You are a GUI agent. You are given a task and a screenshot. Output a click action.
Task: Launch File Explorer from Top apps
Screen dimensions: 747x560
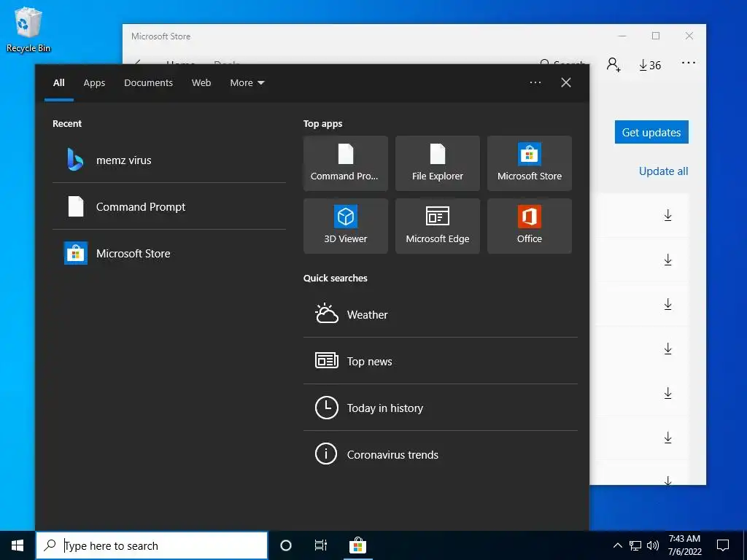click(438, 163)
